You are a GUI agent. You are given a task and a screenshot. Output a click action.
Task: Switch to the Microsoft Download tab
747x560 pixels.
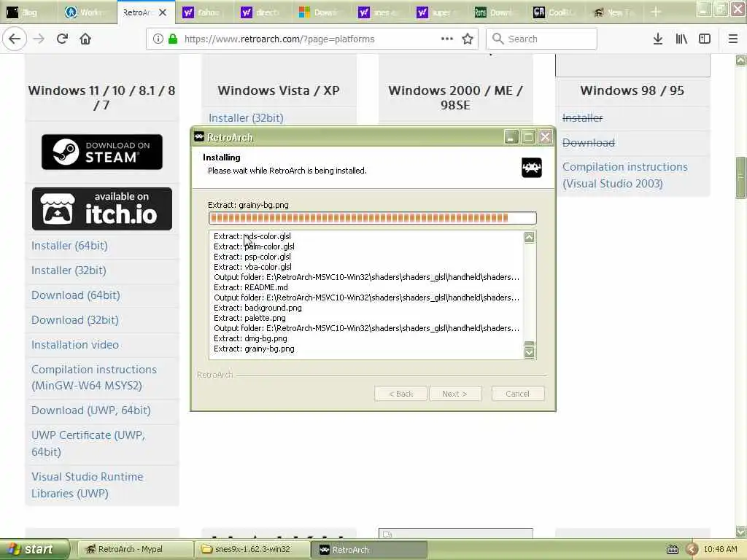pos(322,12)
